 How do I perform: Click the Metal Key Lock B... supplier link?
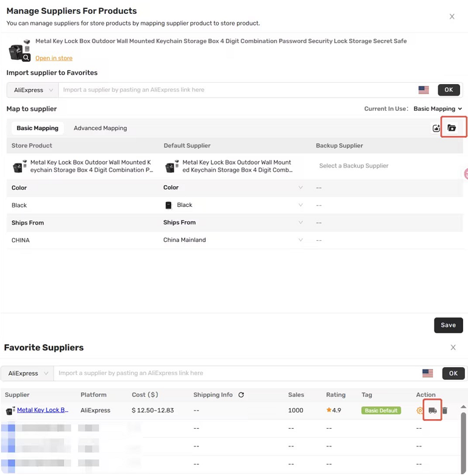click(x=43, y=410)
